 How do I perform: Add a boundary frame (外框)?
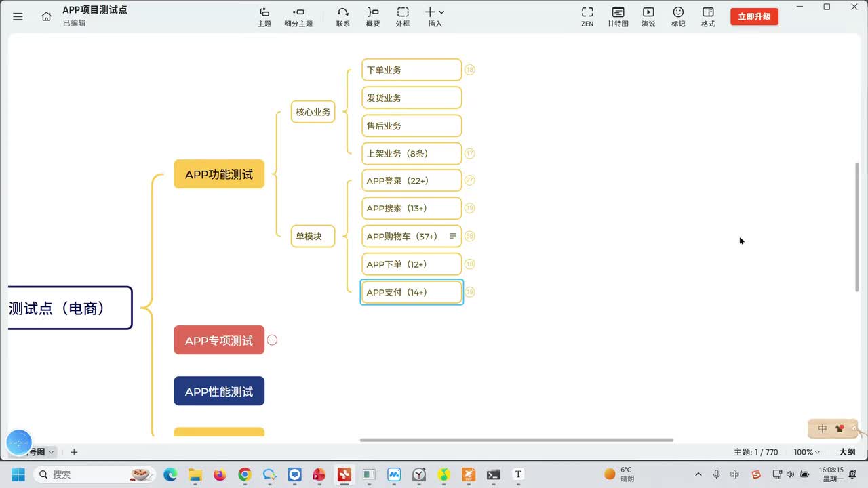(403, 17)
